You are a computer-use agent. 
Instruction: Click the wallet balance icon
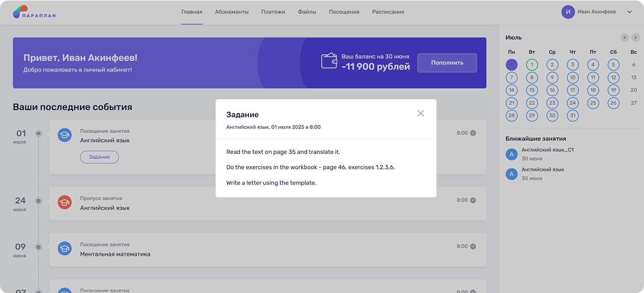(329, 61)
